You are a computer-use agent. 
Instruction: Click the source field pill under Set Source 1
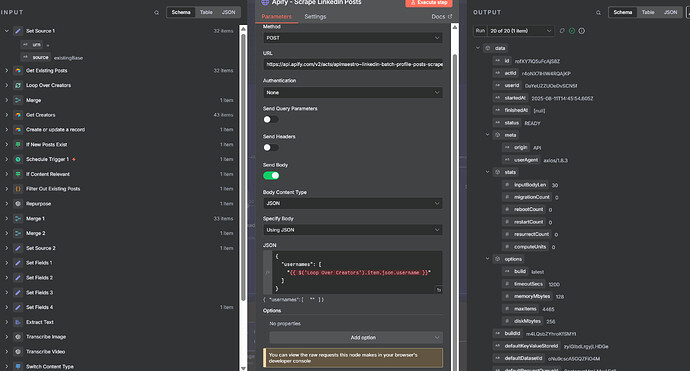pyautogui.click(x=36, y=58)
